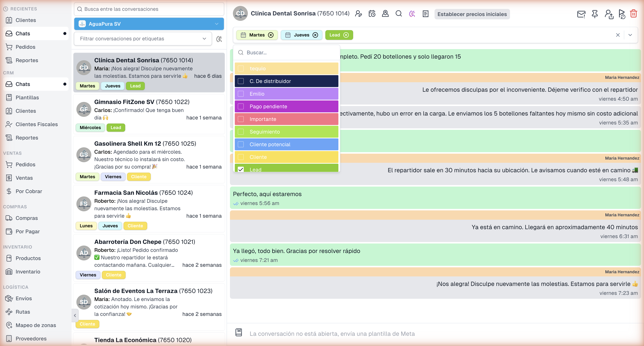
Task: Click the Meta template bookmark icon
Action: [239, 332]
